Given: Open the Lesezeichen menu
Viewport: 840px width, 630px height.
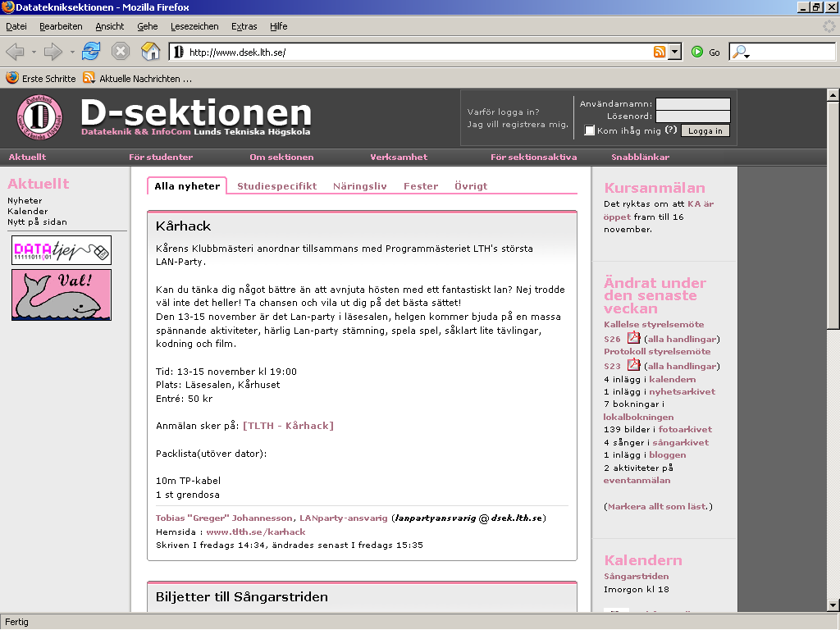Looking at the screenshot, I should click(x=194, y=26).
